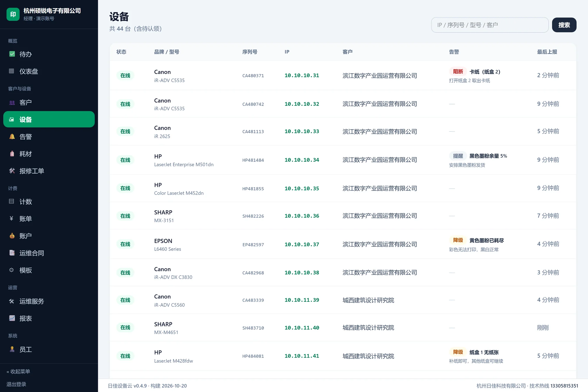Select the EPSON L6460 Series row
The image size is (588, 392).
click(343, 244)
